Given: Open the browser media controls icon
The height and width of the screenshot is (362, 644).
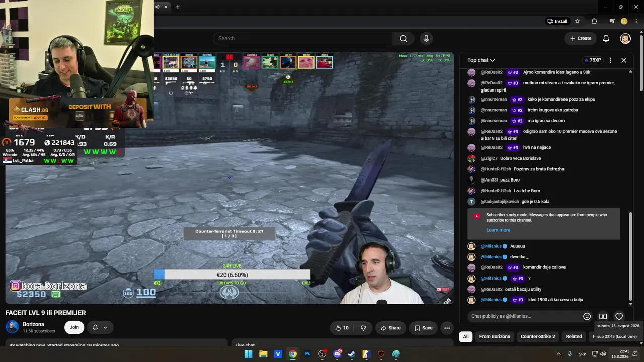Looking at the screenshot, I should 612,21.
